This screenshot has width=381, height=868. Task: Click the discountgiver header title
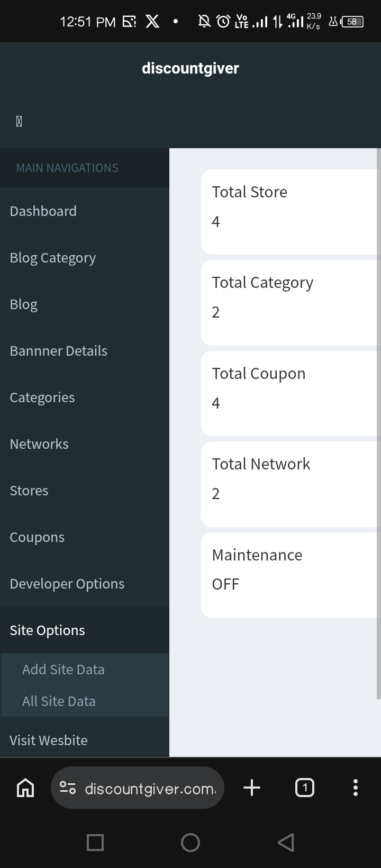coord(190,68)
